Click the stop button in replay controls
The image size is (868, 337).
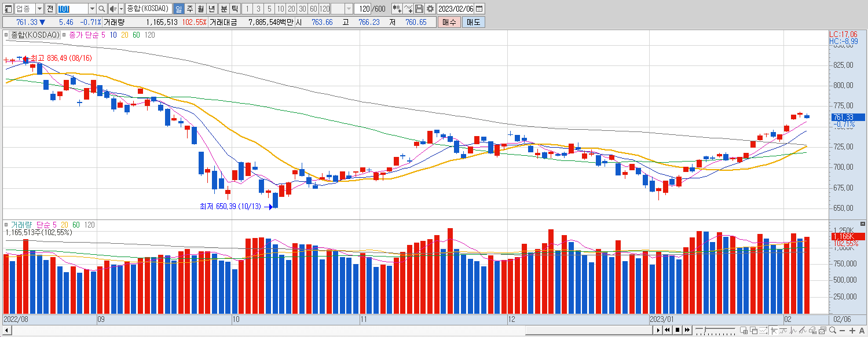[x=677, y=330]
